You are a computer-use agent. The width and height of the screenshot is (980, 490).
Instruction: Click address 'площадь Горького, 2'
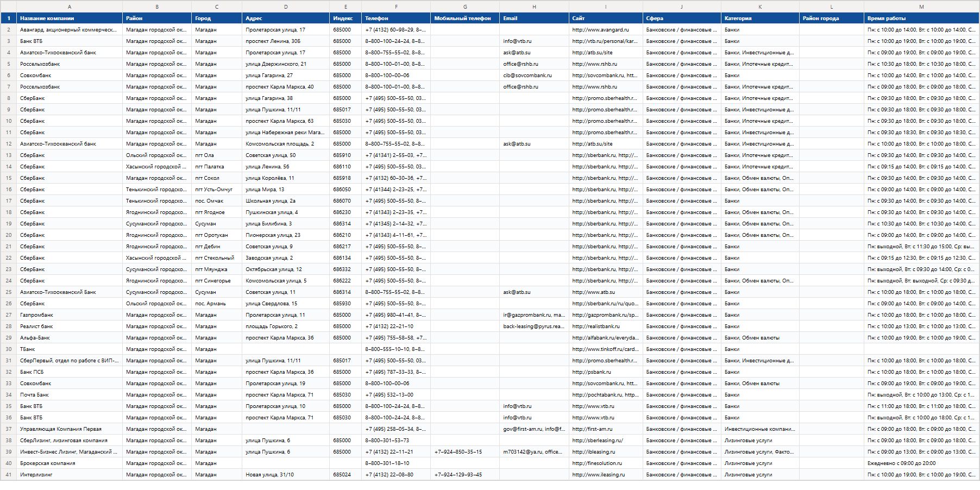click(x=286, y=326)
